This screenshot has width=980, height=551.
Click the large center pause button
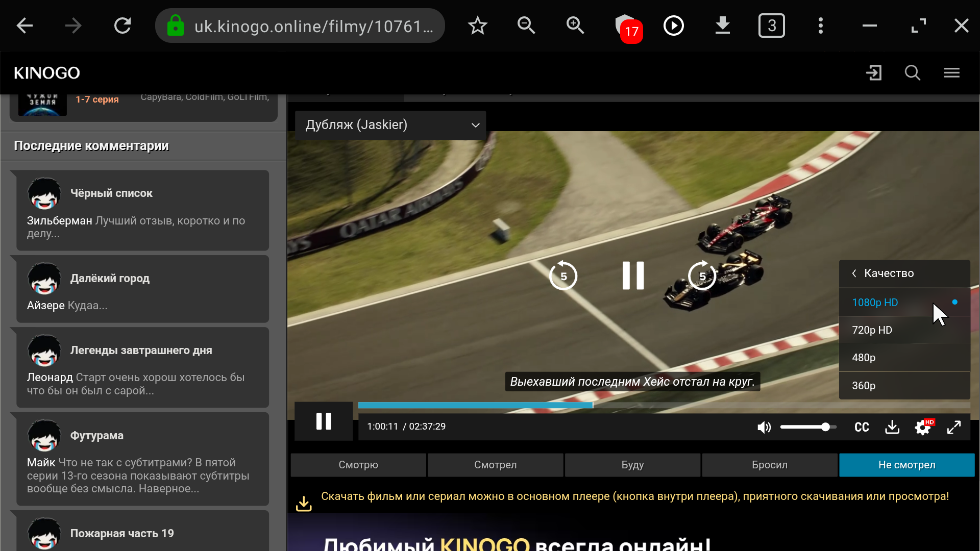[633, 275]
